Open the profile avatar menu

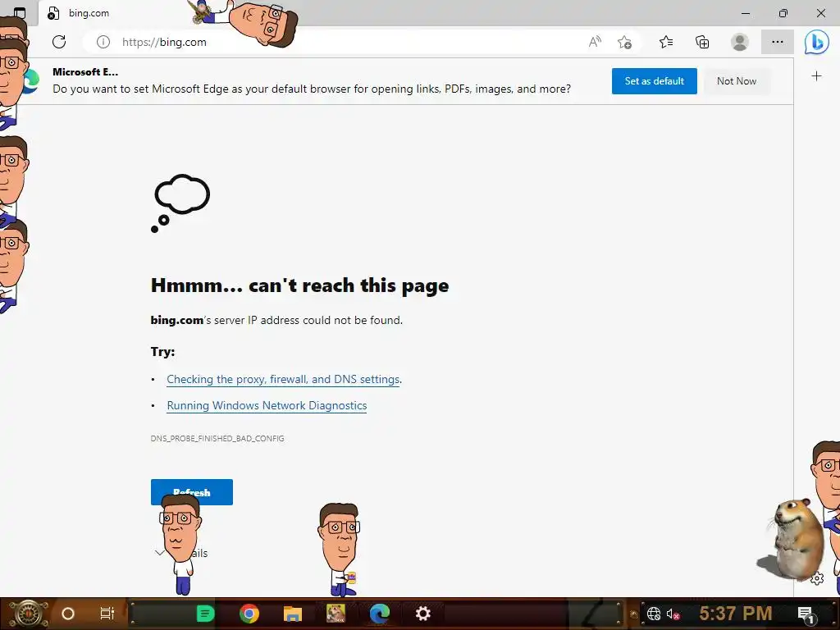click(740, 42)
